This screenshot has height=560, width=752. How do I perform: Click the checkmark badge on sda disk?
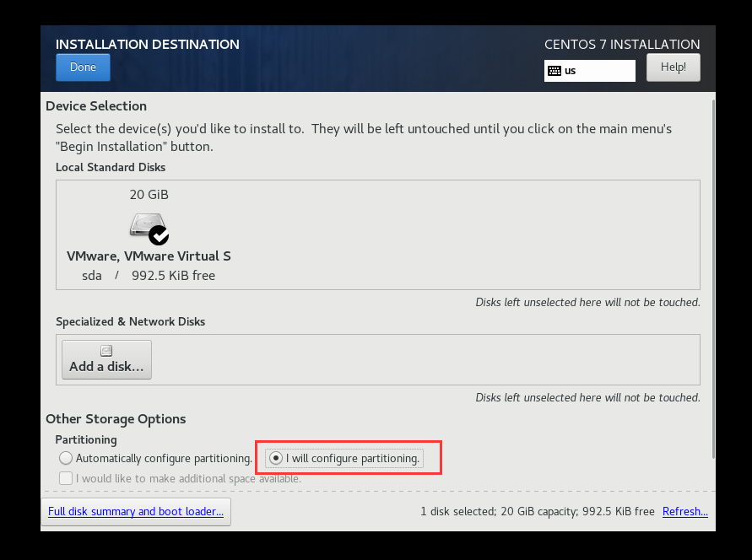159,235
